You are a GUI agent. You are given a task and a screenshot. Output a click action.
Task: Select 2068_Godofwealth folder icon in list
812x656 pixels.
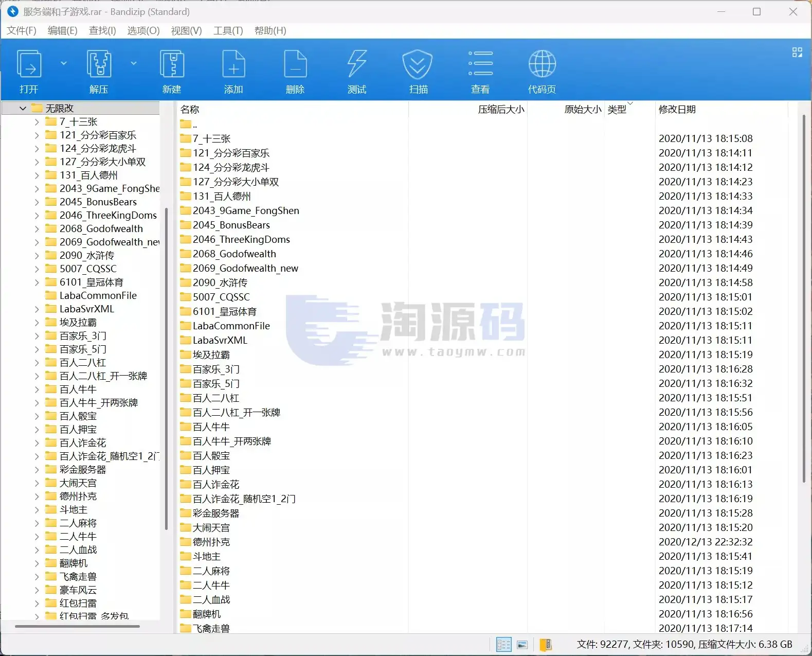186,254
